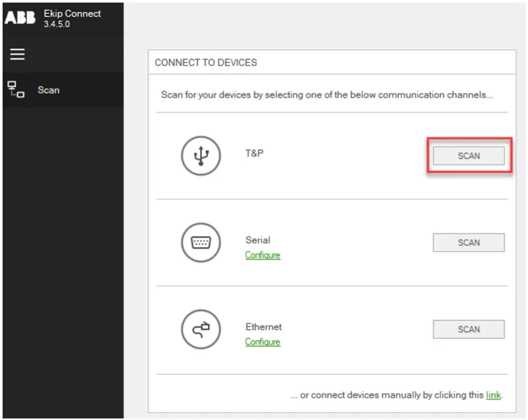Open the Scan label in the sidebar
528x420 pixels.
click(49, 90)
